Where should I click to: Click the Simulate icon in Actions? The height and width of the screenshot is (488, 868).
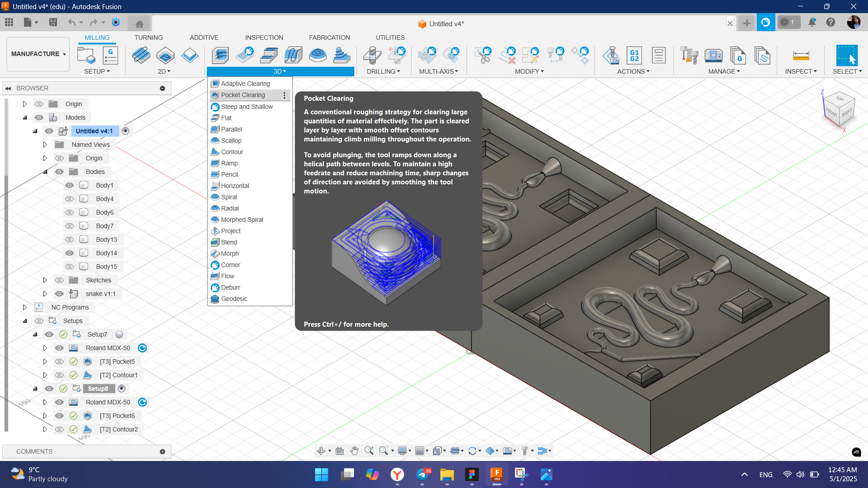(x=611, y=56)
